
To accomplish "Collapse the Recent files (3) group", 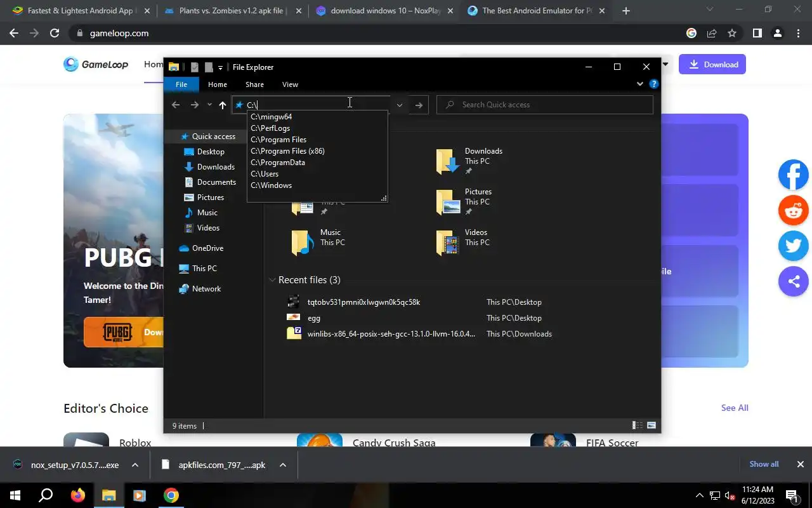I will click(272, 280).
